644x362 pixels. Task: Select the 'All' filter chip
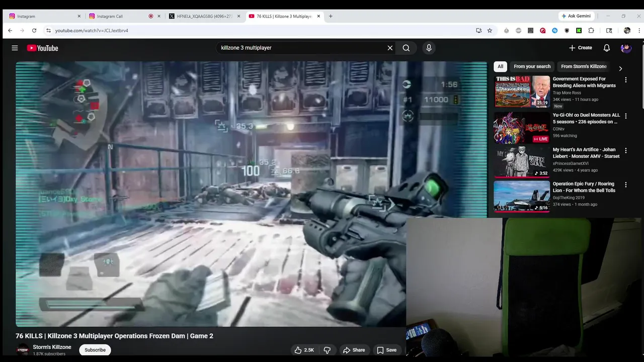500,66
